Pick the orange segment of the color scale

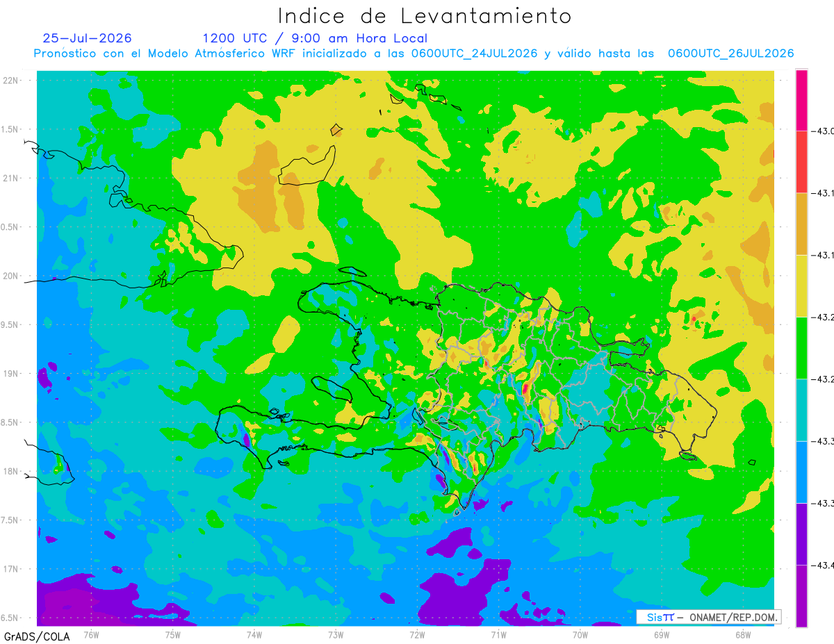pyautogui.click(x=801, y=224)
